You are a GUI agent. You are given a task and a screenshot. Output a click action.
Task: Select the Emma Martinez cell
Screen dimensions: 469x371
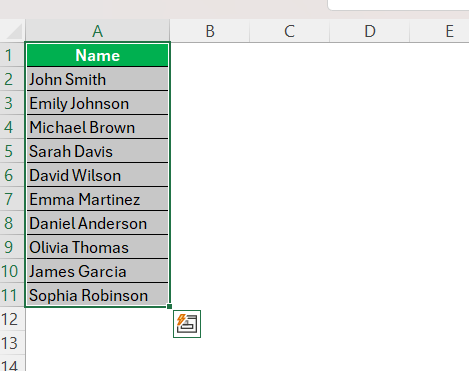[98, 199]
